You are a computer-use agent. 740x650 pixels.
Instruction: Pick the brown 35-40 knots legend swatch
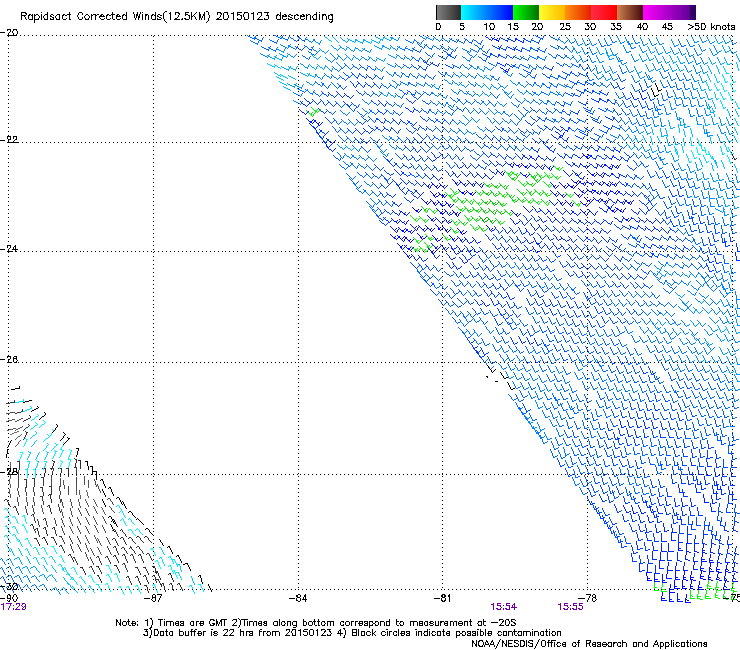(x=630, y=12)
